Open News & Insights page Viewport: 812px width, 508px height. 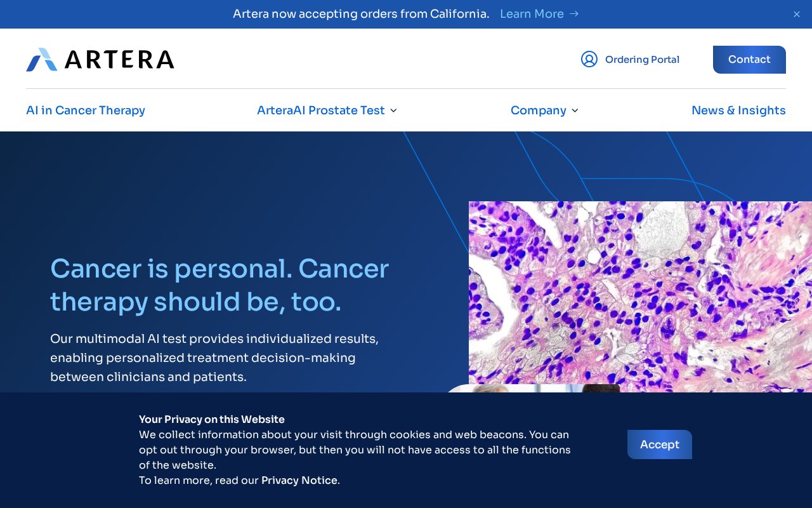pyautogui.click(x=738, y=110)
